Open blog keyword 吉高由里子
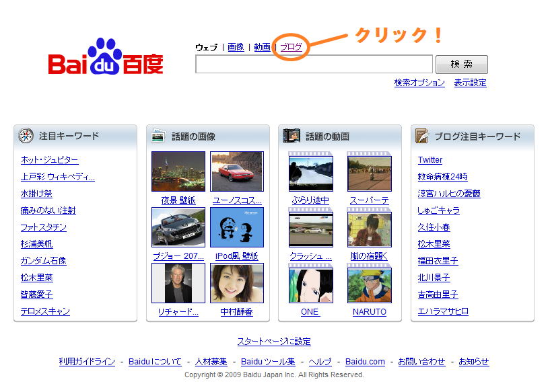550x392 pixels. [438, 295]
